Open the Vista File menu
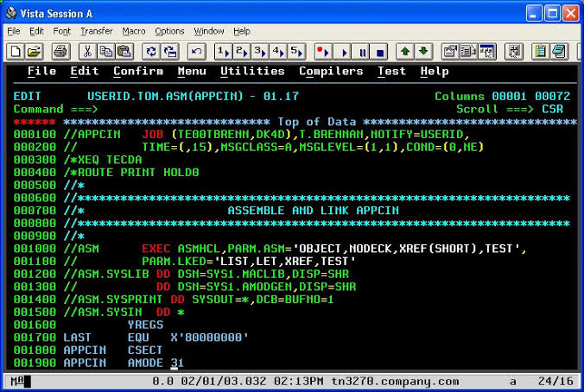The width and height of the screenshot is (584, 392). [x=14, y=31]
